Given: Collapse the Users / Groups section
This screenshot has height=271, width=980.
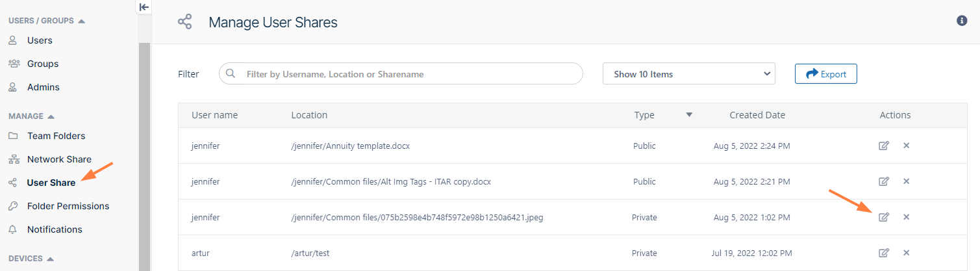Looking at the screenshot, I should pyautogui.click(x=81, y=21).
